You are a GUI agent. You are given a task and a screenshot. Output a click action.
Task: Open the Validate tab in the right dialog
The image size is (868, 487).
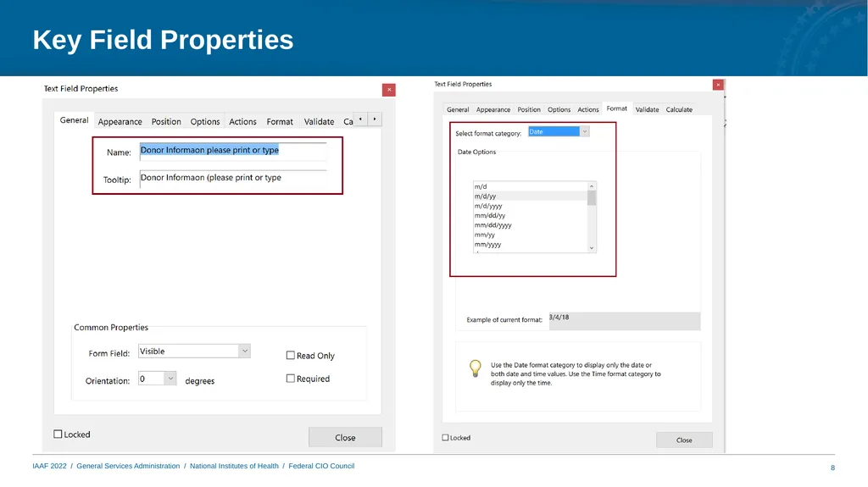[647, 109]
